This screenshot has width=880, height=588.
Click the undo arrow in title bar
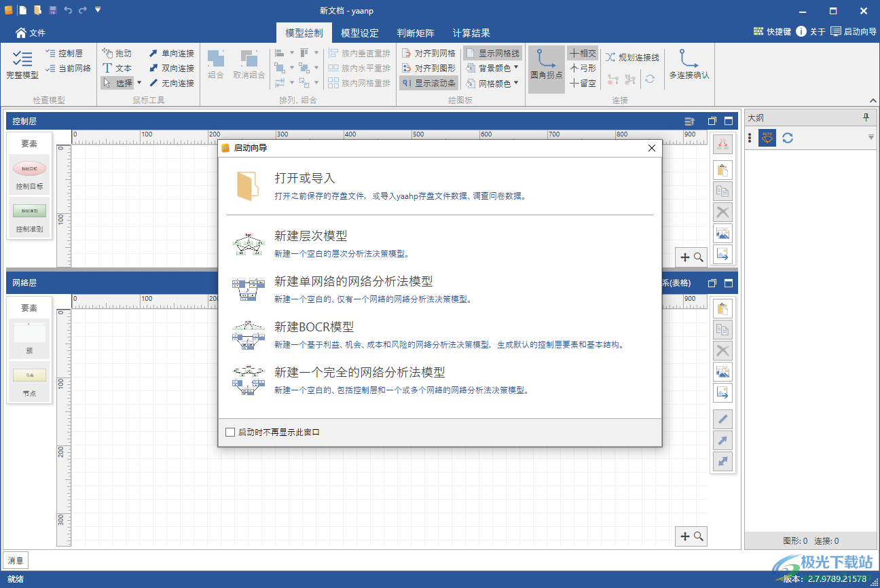click(x=68, y=10)
